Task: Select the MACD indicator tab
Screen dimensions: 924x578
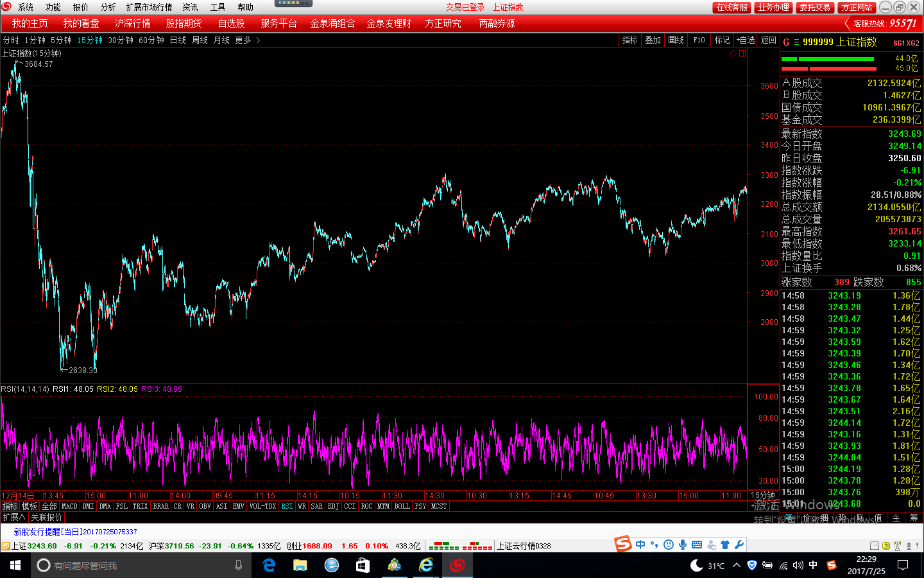Action: [x=69, y=506]
